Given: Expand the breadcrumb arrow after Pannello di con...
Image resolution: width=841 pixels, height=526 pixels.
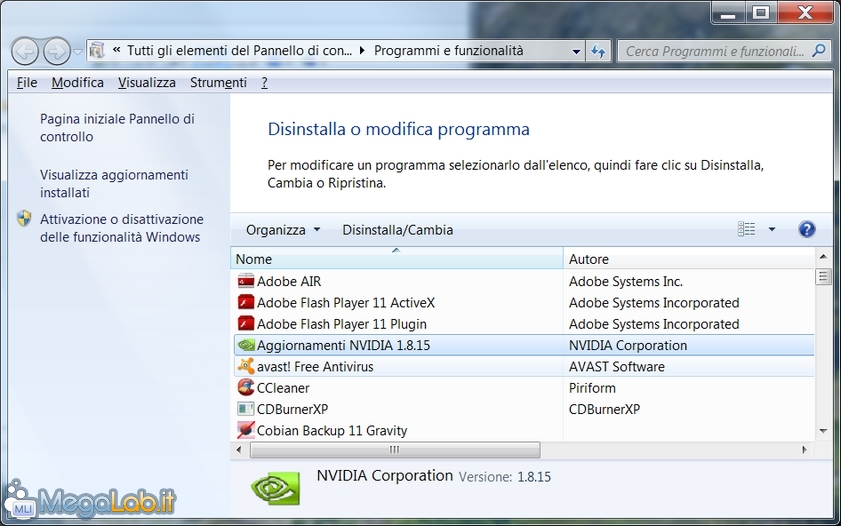Looking at the screenshot, I should (x=362, y=51).
